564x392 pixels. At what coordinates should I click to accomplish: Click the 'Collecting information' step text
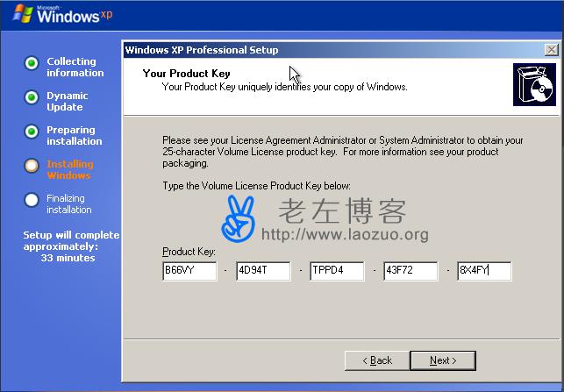(x=75, y=67)
